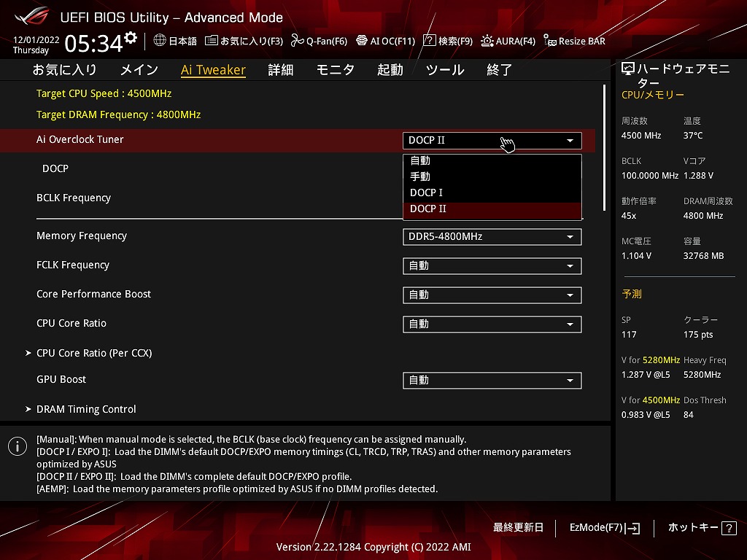
Task: Click the ROG logo icon
Action: pos(32,17)
